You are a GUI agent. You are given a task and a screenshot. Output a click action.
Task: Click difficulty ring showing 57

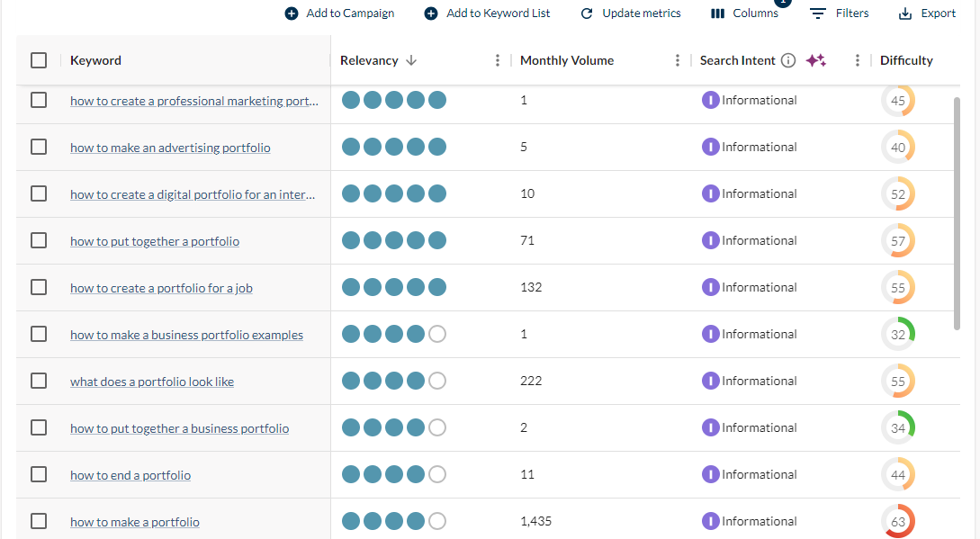(x=898, y=241)
